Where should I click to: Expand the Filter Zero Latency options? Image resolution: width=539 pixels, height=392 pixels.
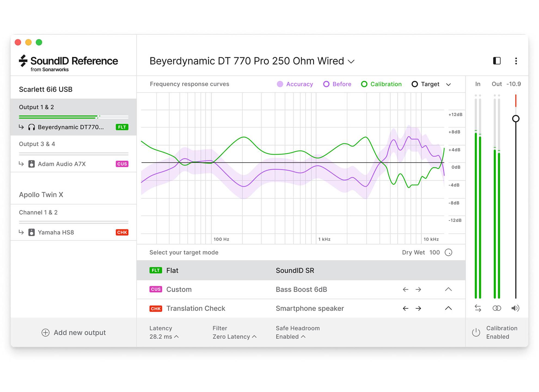(234, 337)
